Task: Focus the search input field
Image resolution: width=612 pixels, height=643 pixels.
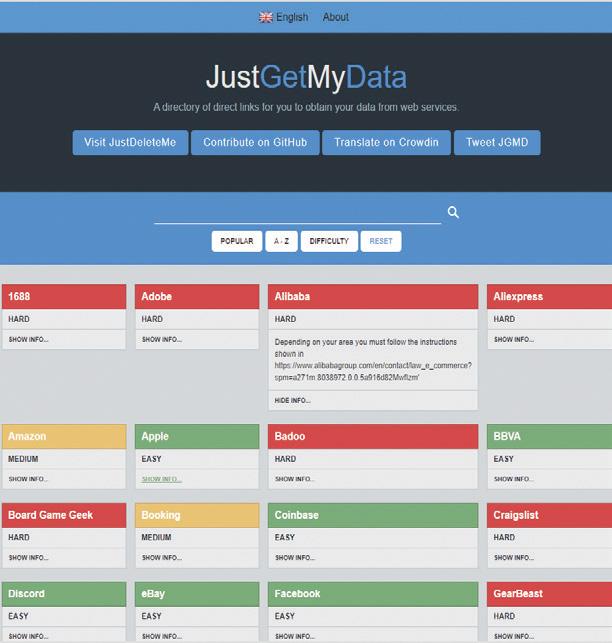Action: (x=297, y=213)
